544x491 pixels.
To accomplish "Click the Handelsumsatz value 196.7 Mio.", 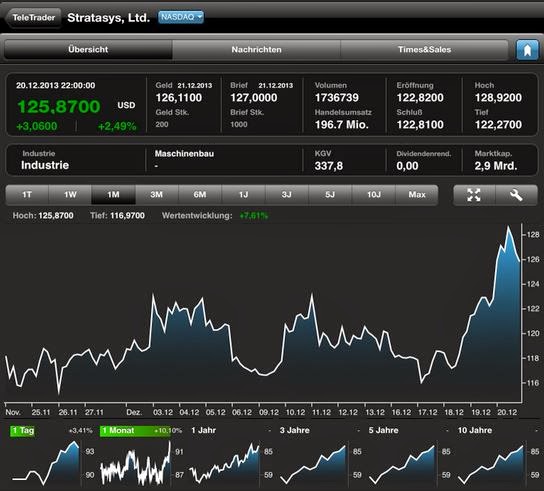I will tap(341, 125).
